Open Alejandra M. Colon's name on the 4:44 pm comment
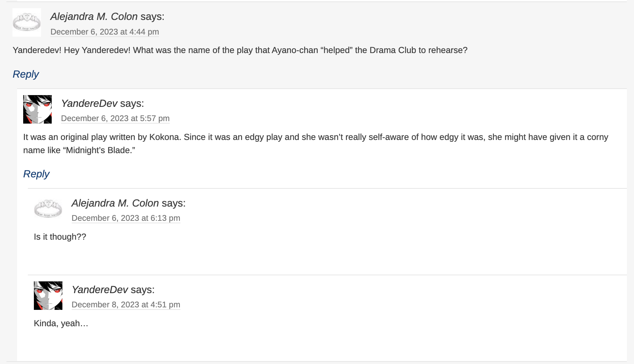The height and width of the screenshot is (364, 634). point(94,16)
